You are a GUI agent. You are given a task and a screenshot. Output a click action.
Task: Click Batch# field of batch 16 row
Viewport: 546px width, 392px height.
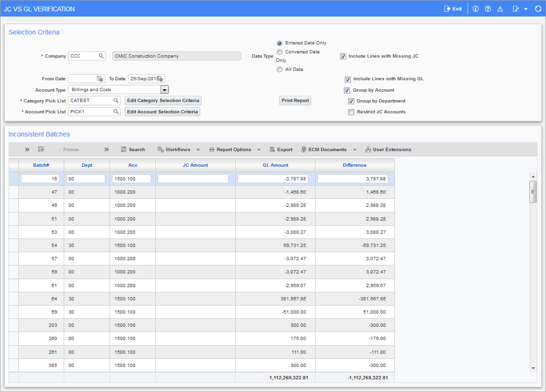[x=40, y=179]
